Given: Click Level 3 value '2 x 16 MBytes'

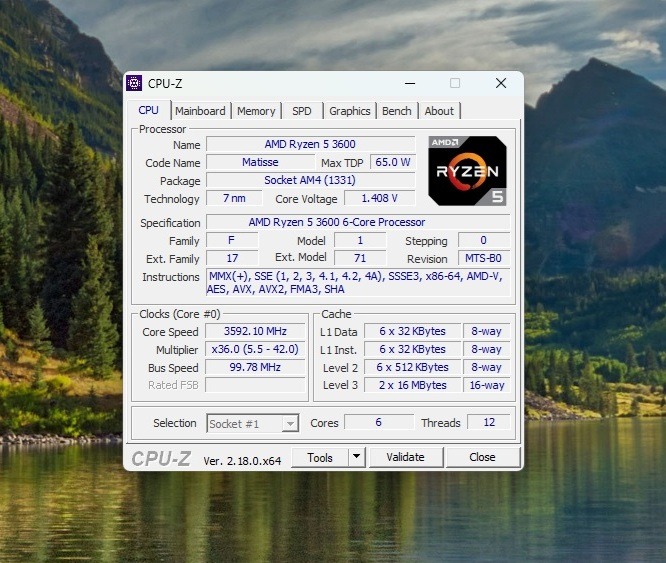Looking at the screenshot, I should 412,385.
